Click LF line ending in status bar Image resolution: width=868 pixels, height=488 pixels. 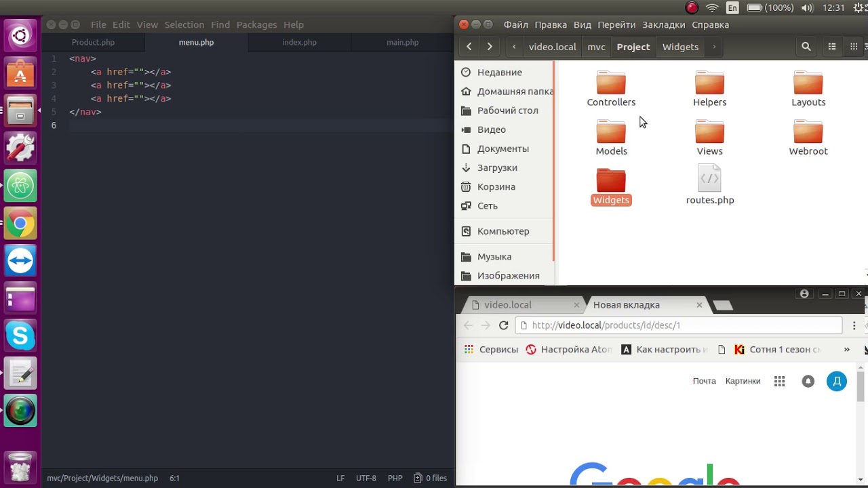point(340,478)
